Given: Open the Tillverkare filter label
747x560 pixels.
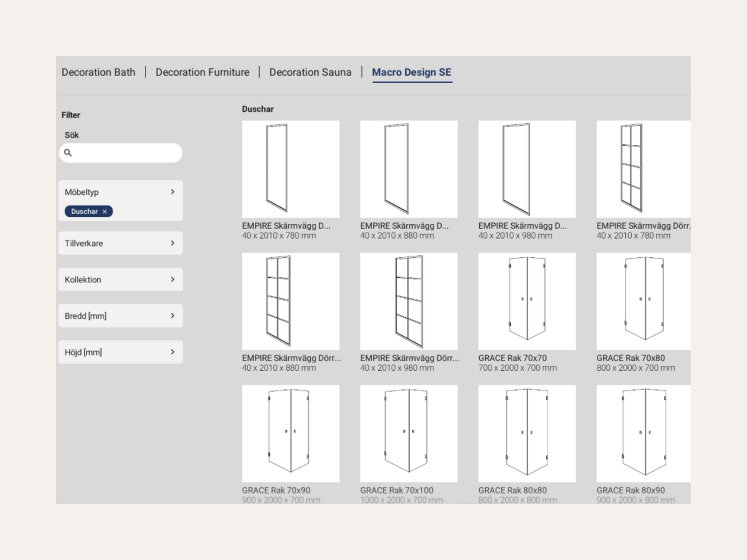Looking at the screenshot, I should tap(84, 243).
